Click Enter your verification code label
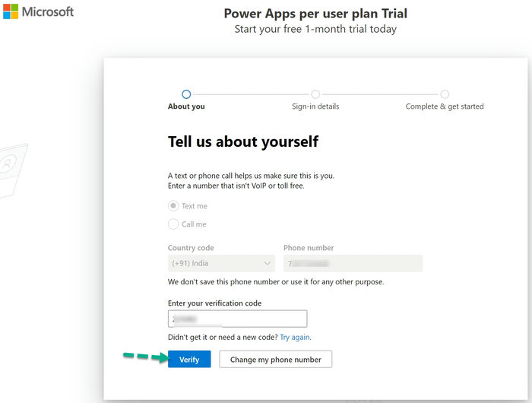 click(x=215, y=303)
